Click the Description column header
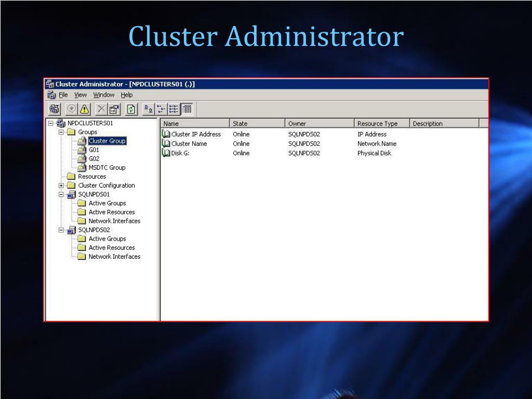 (445, 124)
